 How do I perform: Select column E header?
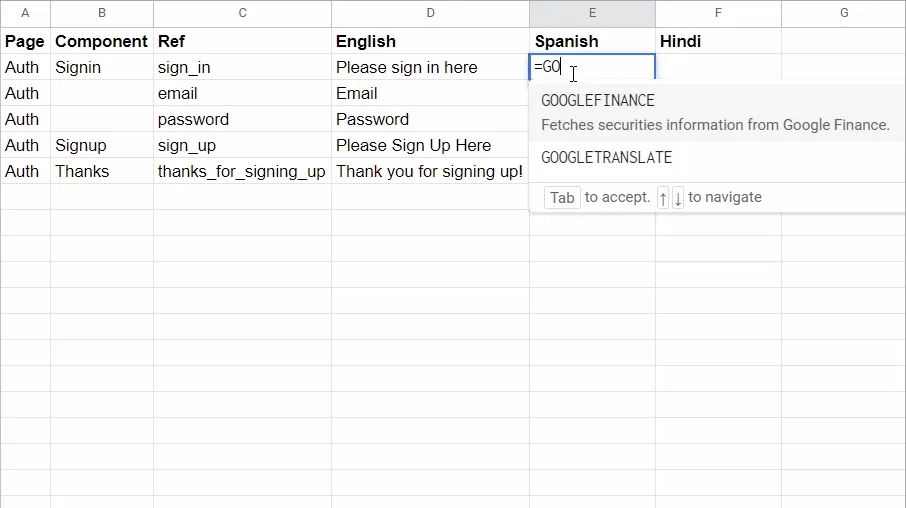pos(592,13)
